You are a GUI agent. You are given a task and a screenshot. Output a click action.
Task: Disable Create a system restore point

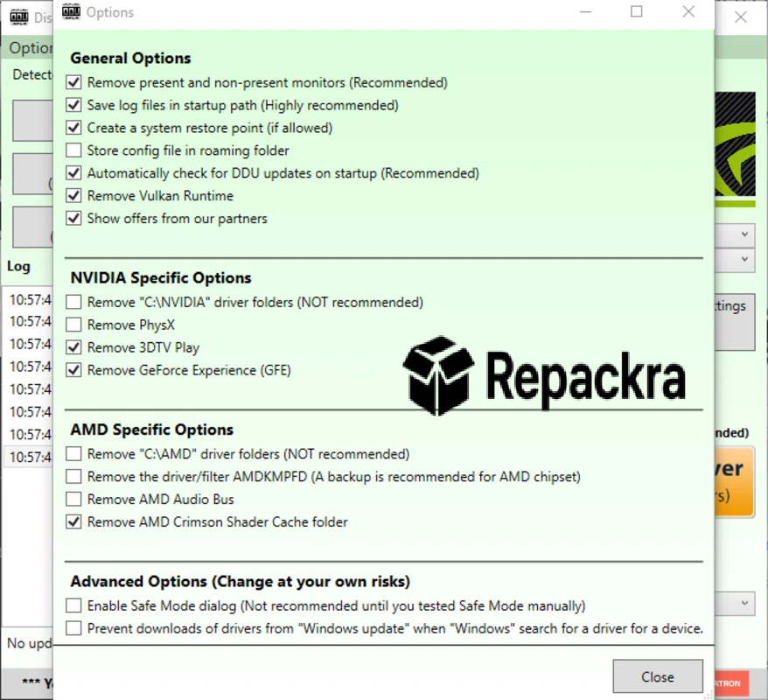[73, 128]
